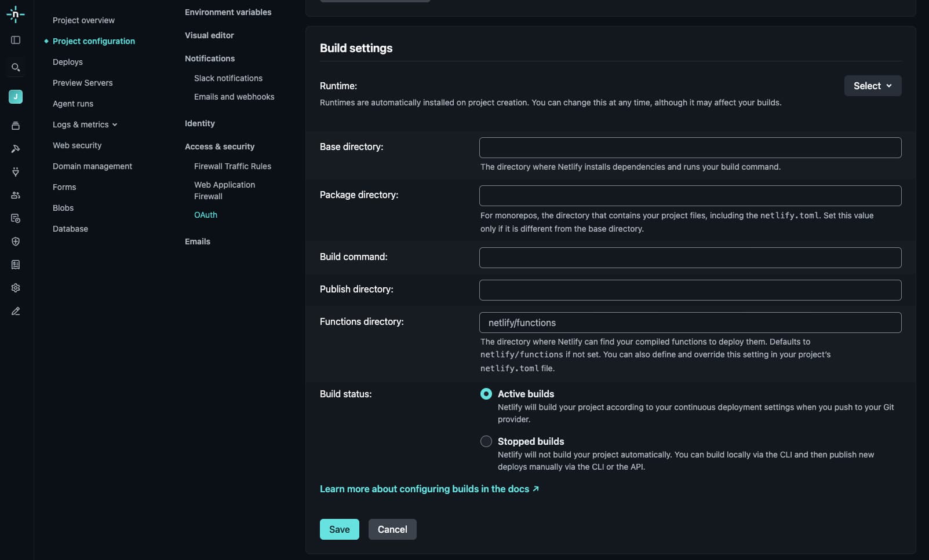Save the build settings

coord(340,529)
